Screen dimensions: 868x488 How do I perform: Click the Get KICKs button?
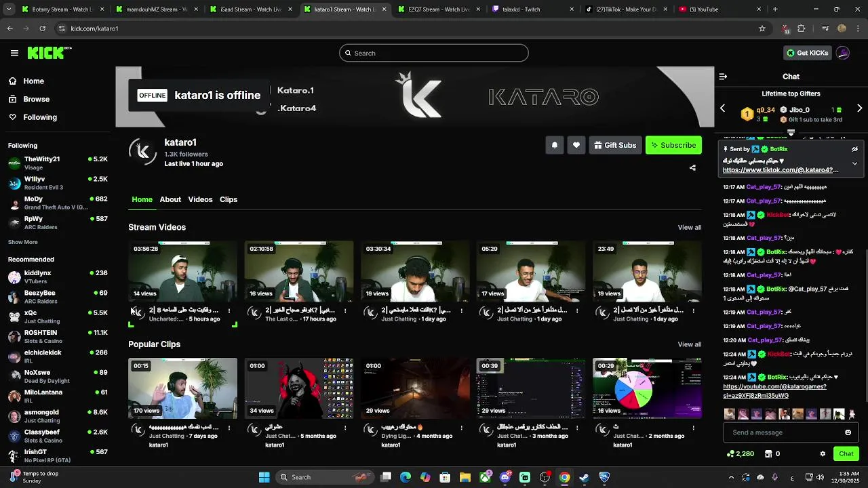point(807,53)
